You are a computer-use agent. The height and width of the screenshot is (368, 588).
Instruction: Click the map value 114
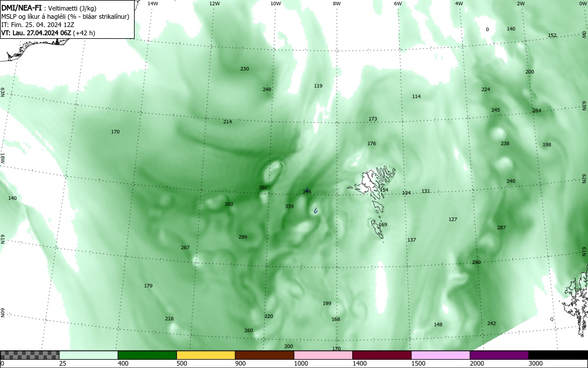416,96
